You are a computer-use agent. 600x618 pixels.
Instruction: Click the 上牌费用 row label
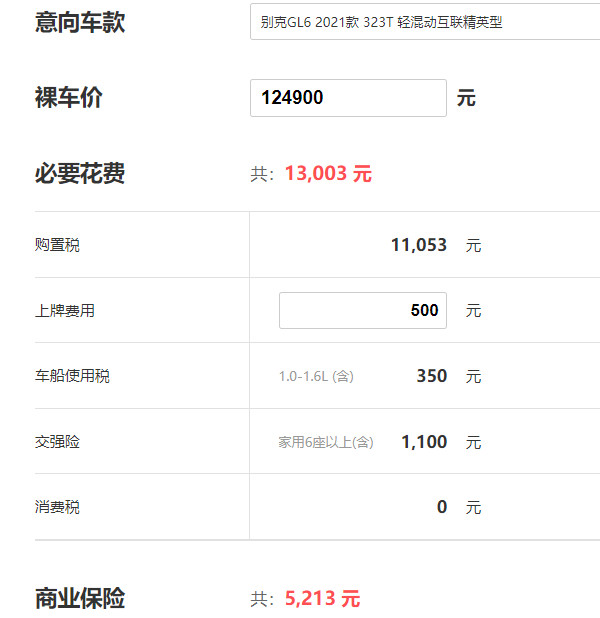(65, 311)
